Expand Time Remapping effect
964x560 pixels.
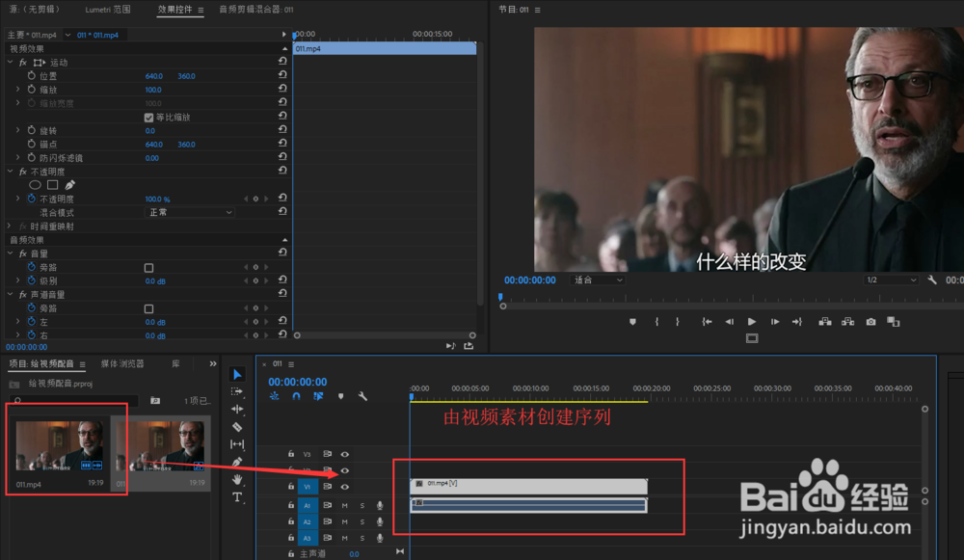9,227
